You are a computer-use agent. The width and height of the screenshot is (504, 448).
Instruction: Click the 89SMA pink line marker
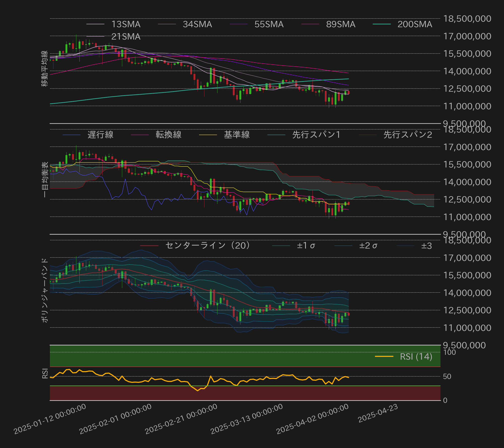point(309,24)
